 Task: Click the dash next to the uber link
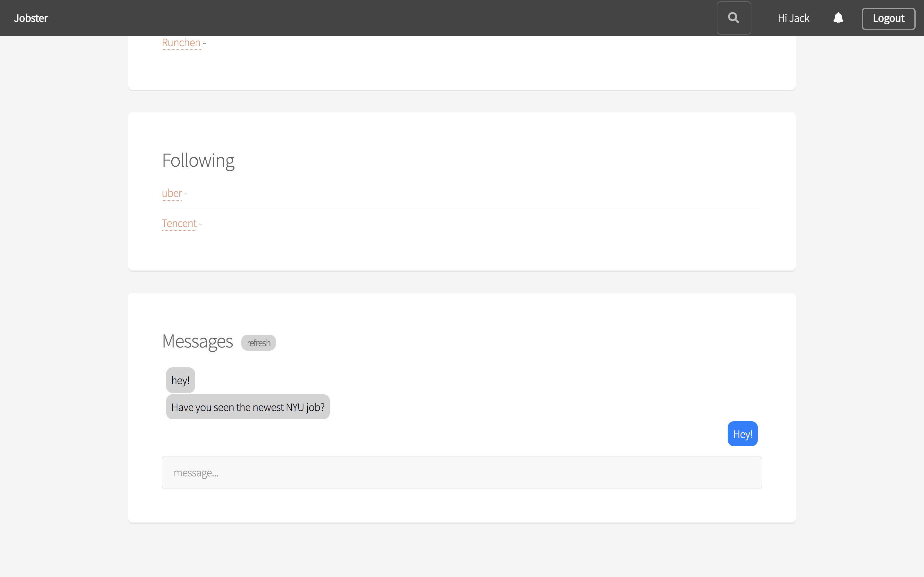click(185, 194)
